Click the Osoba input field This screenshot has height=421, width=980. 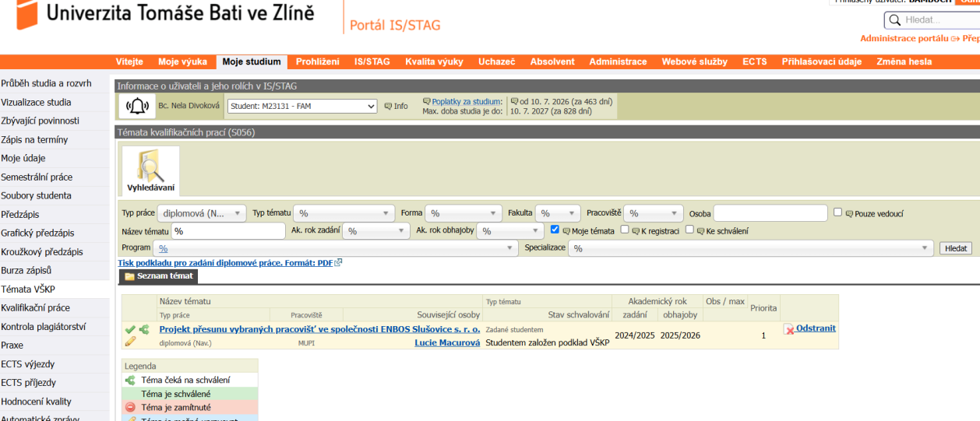click(770, 213)
